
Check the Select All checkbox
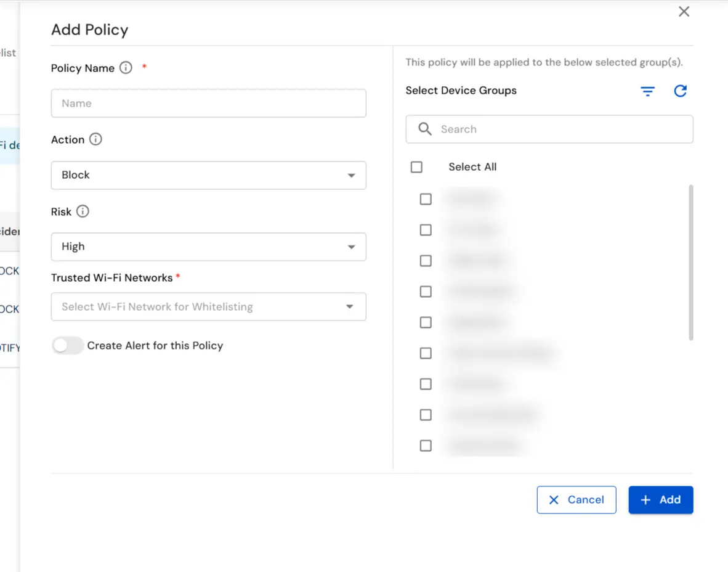(x=416, y=166)
